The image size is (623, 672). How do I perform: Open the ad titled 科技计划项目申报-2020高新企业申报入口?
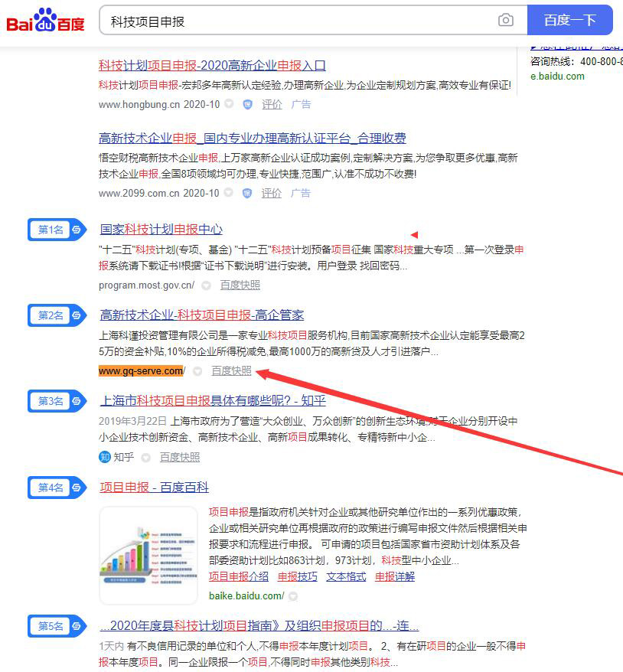pyautogui.click(x=212, y=66)
